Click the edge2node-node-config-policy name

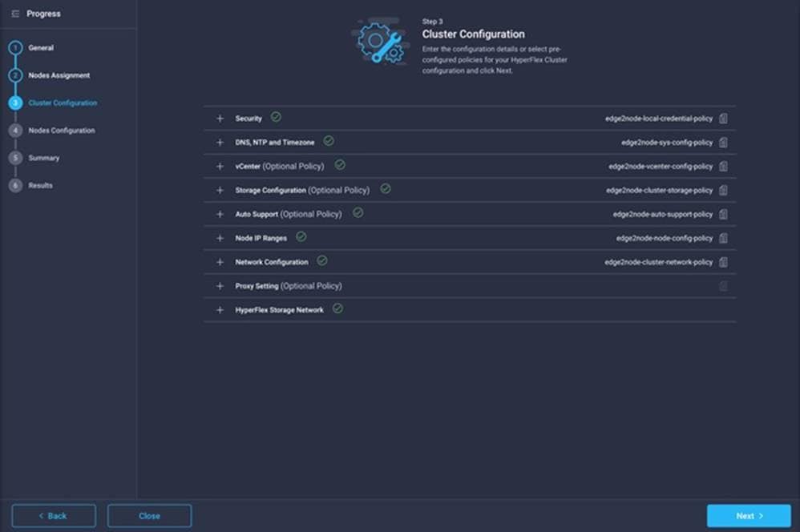[x=665, y=238]
